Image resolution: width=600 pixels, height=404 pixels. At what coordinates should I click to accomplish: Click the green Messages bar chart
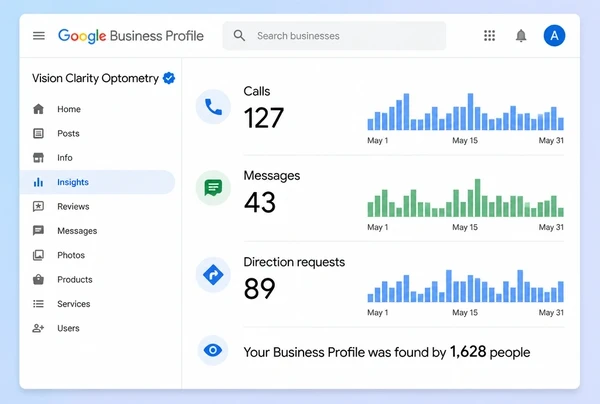pyautogui.click(x=465, y=198)
